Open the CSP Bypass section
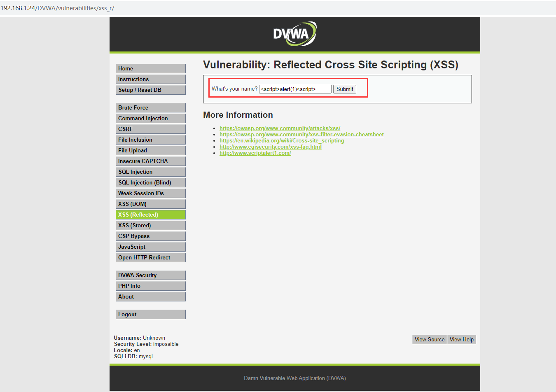 (x=150, y=236)
